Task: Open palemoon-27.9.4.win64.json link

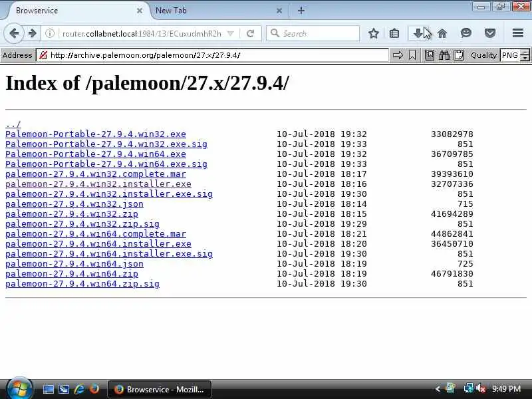Action: tap(74, 264)
